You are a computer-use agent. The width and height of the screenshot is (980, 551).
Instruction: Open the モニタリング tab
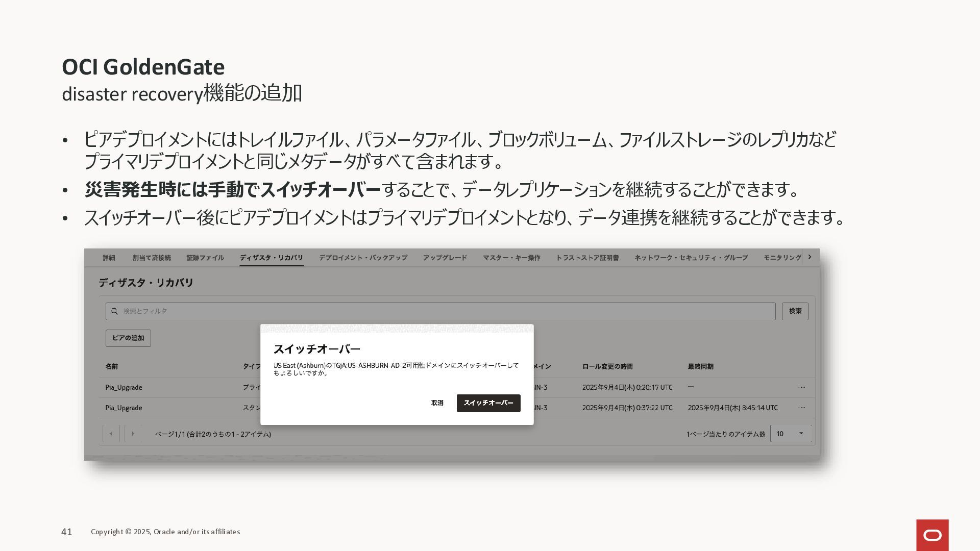pyautogui.click(x=782, y=258)
